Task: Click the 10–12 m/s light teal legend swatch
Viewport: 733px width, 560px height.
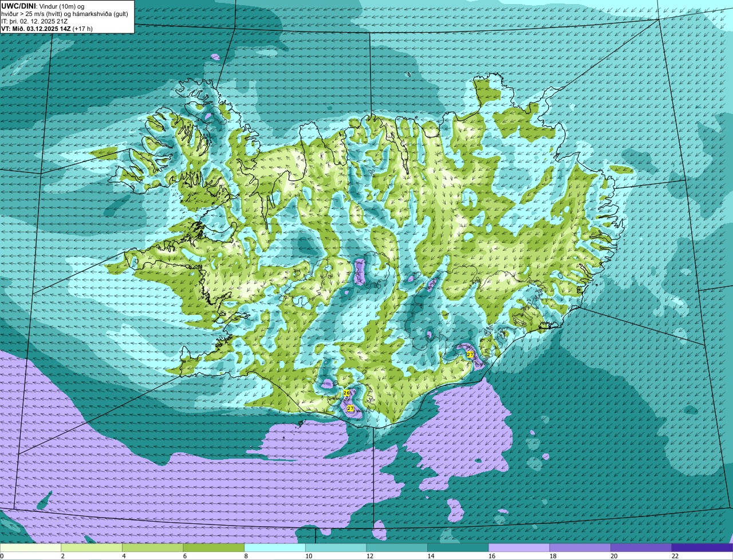Action: 336,547
